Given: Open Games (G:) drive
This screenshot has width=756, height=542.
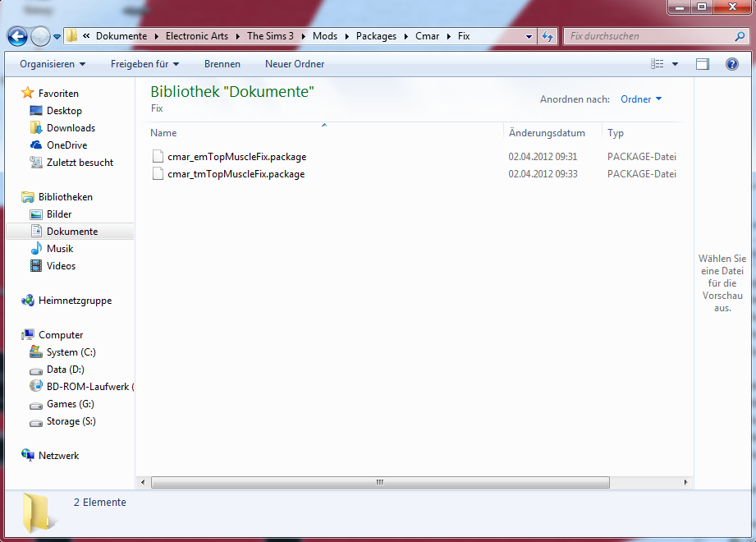Looking at the screenshot, I should pyautogui.click(x=70, y=404).
